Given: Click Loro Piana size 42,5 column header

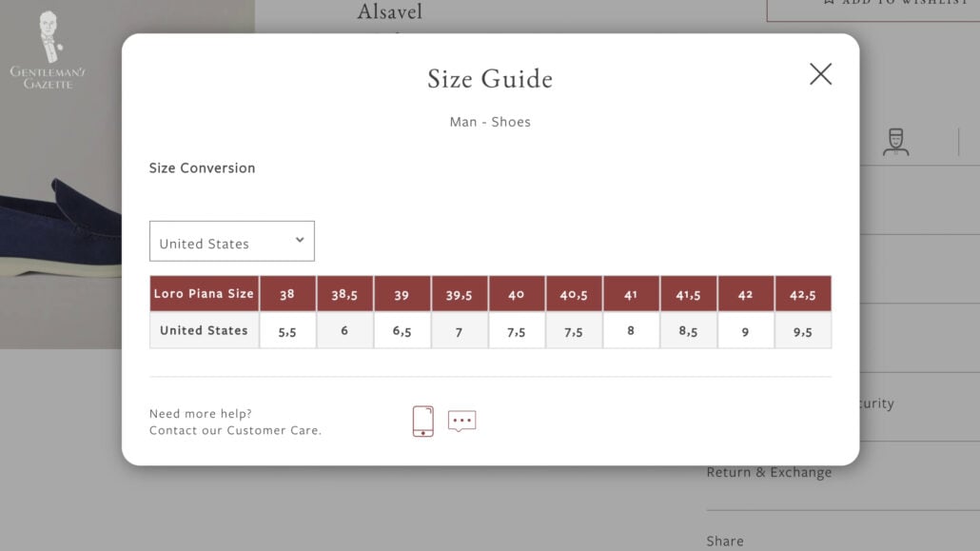Looking at the screenshot, I should pyautogui.click(x=803, y=294).
